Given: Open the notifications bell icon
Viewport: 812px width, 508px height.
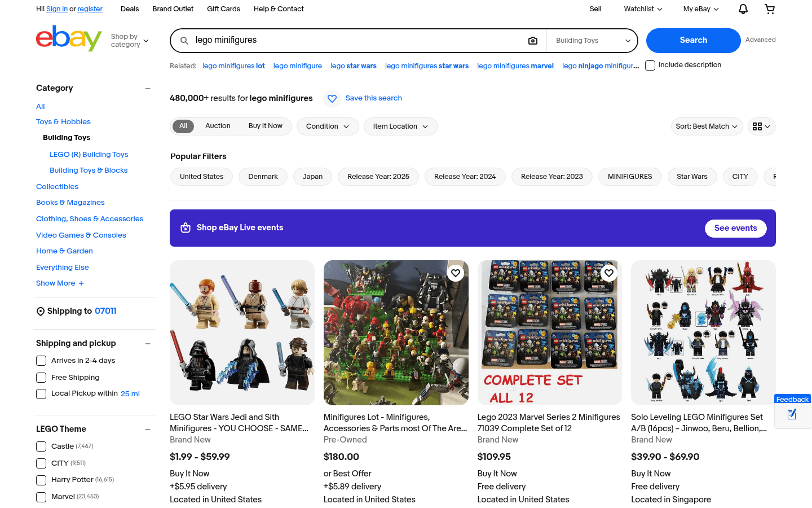Looking at the screenshot, I should tap(743, 9).
